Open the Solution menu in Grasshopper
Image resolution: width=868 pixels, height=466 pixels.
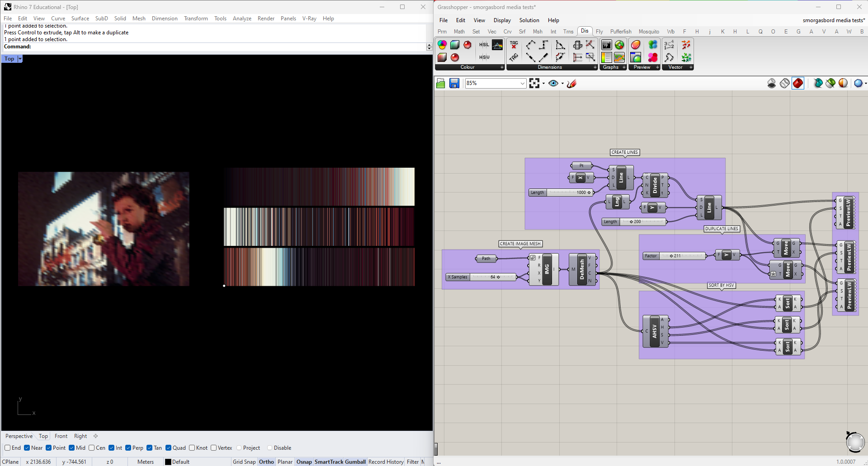[529, 20]
